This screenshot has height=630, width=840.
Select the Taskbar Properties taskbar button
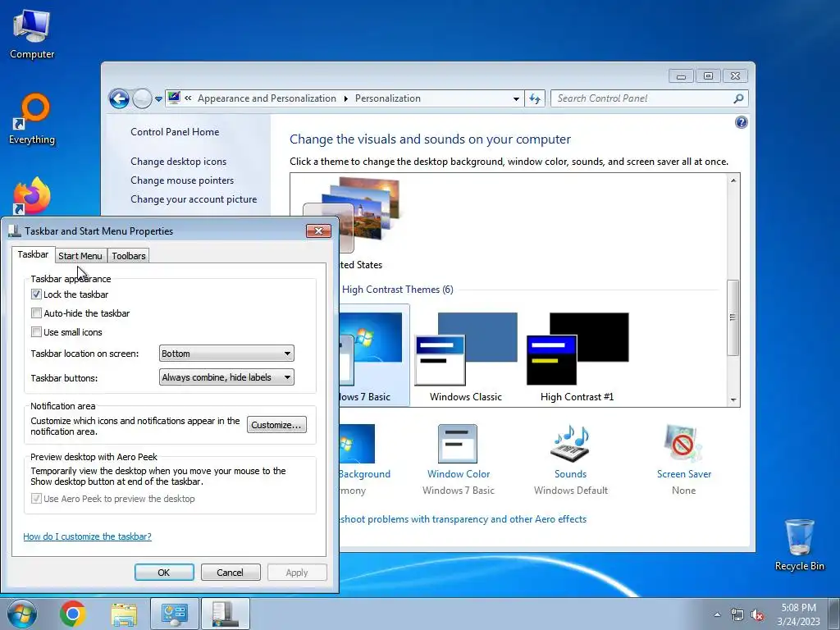pyautogui.click(x=225, y=614)
